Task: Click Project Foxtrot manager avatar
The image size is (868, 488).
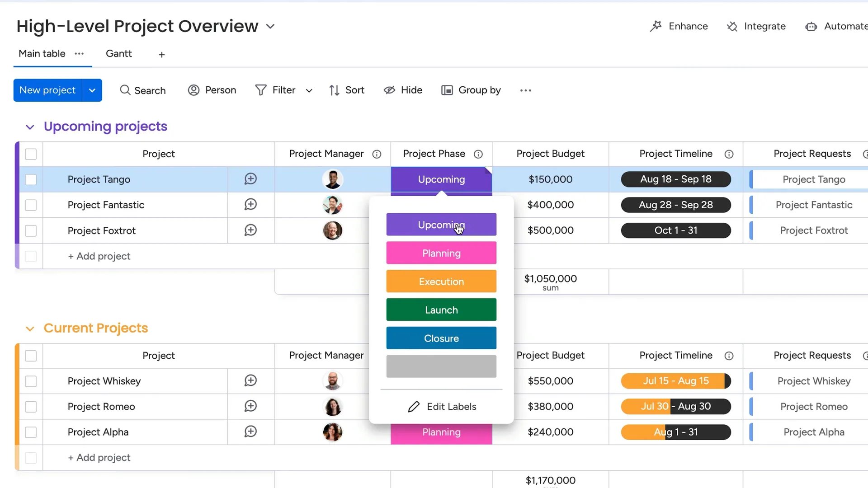Action: (333, 230)
